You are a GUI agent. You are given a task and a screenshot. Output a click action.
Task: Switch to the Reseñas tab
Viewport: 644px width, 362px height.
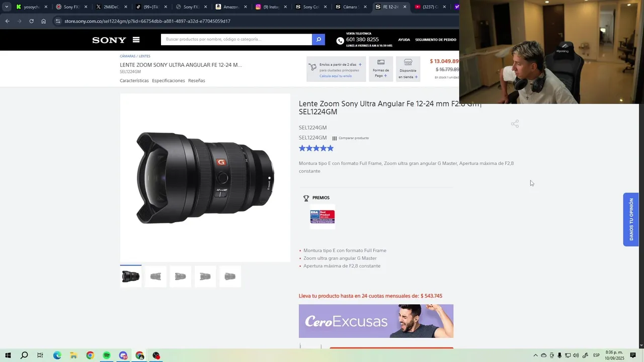click(197, 80)
